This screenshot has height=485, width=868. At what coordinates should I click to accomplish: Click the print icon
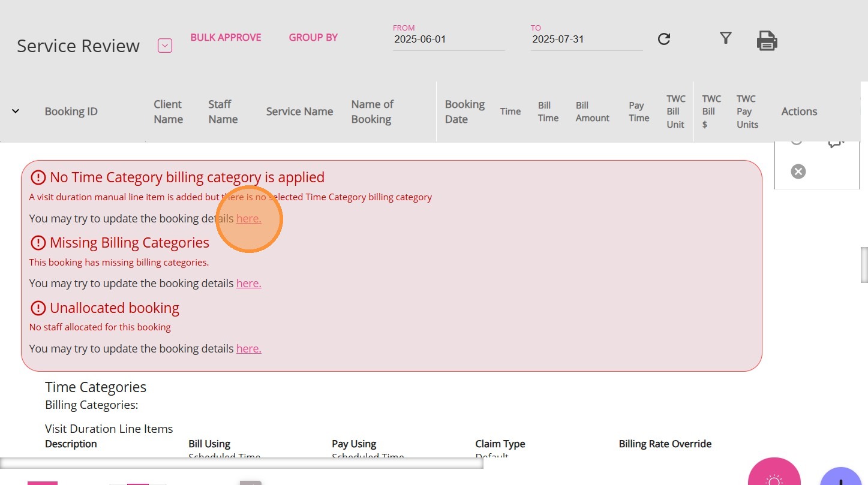click(x=767, y=41)
